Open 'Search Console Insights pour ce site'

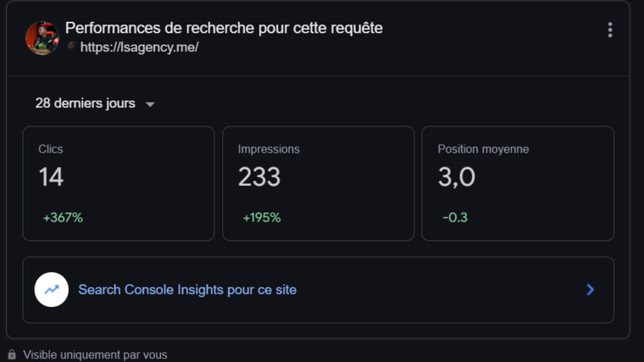187,290
